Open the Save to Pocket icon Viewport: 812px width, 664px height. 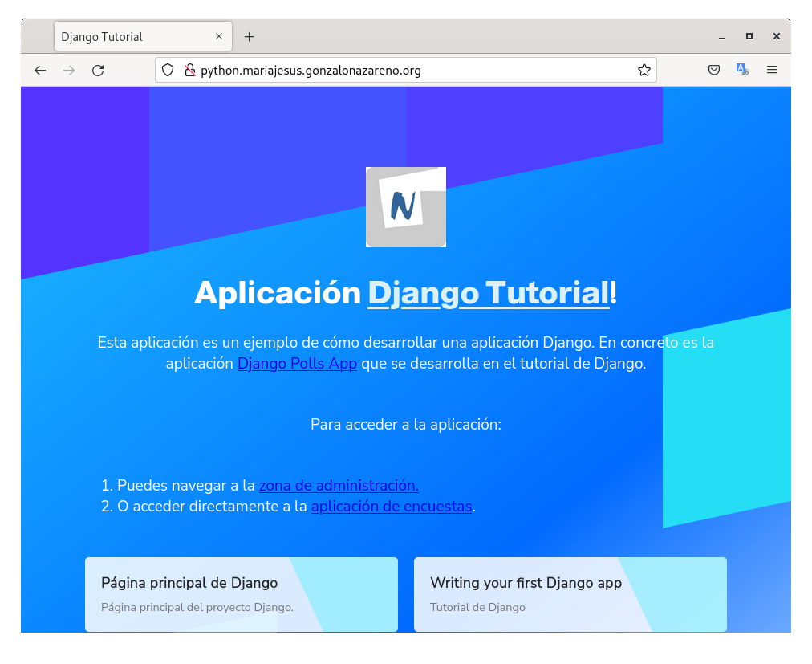(713, 71)
